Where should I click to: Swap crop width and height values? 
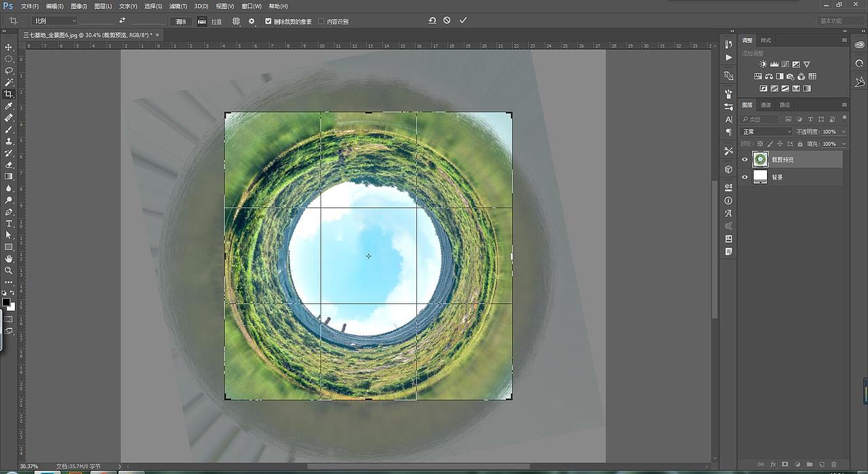pos(122,20)
